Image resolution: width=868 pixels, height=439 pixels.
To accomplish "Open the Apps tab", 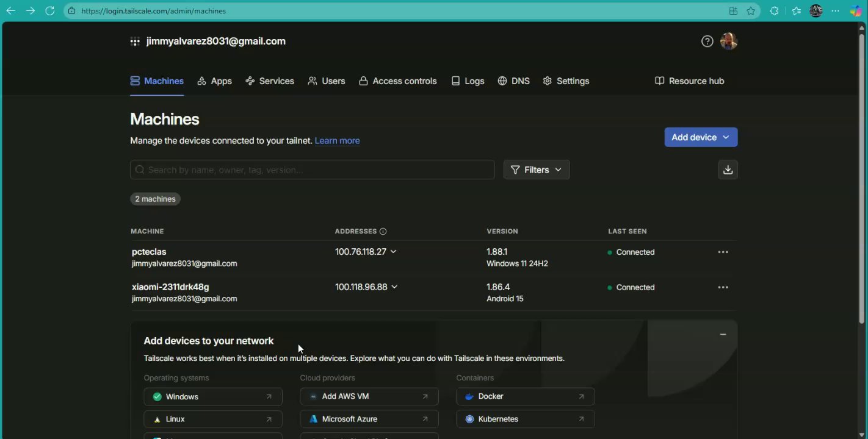I will pyautogui.click(x=215, y=81).
